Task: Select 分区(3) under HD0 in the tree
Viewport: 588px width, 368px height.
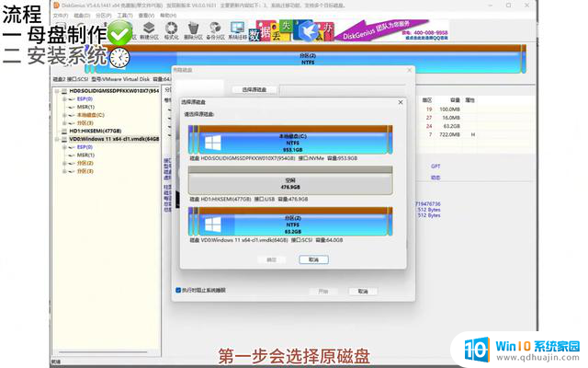Action: [85, 122]
